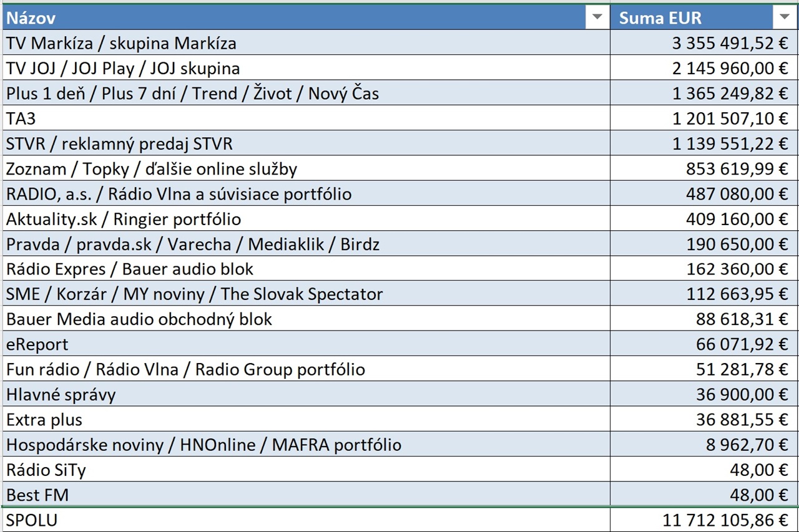
Task: Select the Extra plus cell
Action: (x=305, y=419)
